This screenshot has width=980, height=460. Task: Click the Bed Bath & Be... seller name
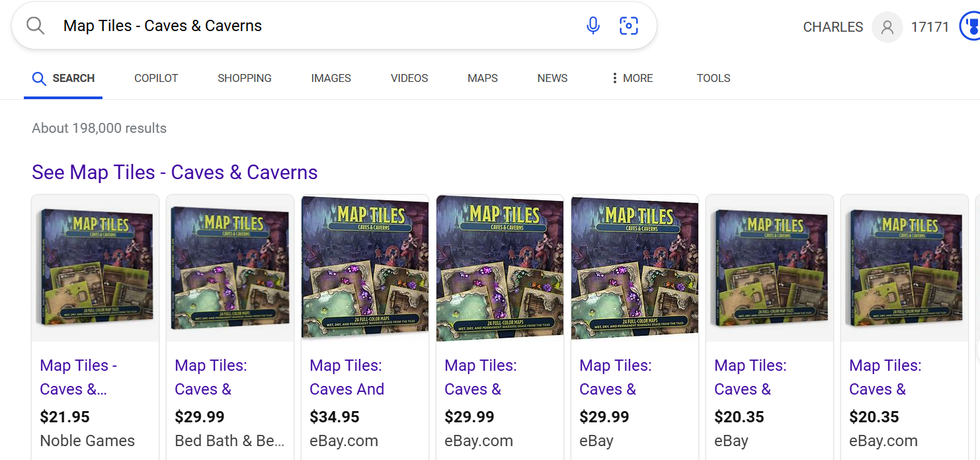click(229, 441)
